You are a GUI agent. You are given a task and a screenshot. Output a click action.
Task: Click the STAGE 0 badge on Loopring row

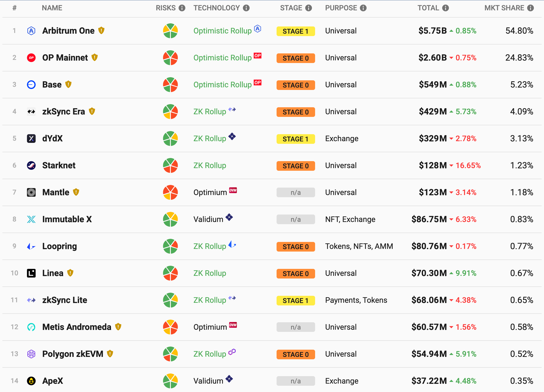pyautogui.click(x=296, y=247)
